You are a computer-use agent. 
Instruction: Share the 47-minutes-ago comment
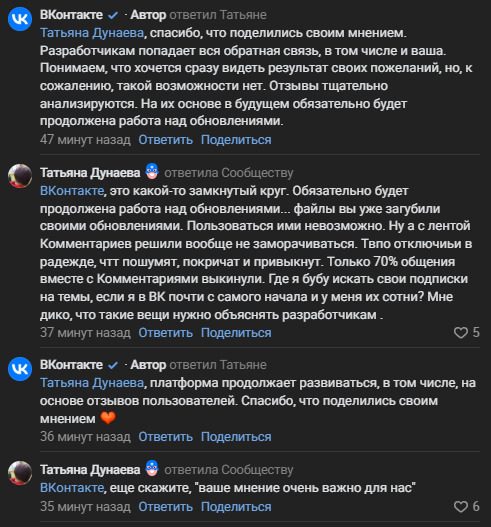(x=236, y=140)
